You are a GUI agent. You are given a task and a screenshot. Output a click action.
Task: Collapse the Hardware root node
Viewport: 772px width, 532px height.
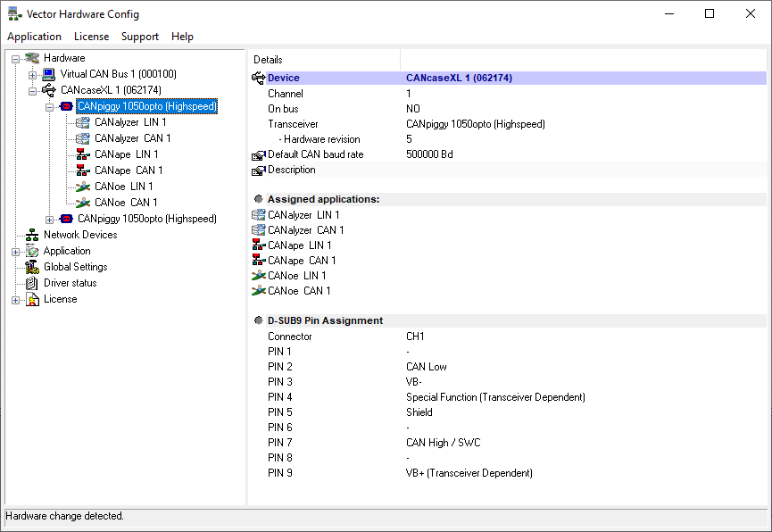coord(15,59)
